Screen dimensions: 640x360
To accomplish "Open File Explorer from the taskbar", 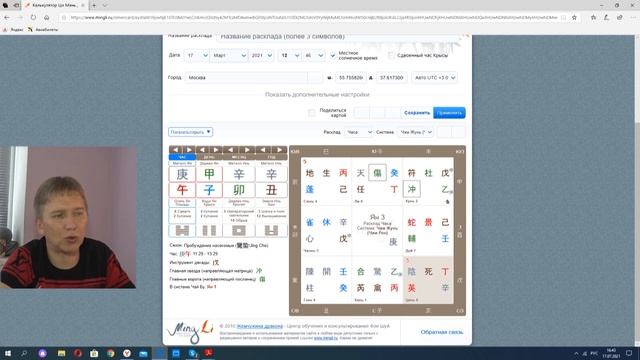I will (62, 353).
